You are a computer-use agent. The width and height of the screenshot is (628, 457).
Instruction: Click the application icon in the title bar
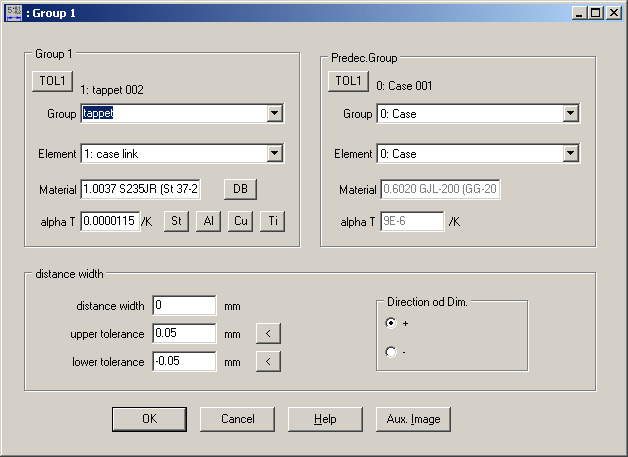12,12
